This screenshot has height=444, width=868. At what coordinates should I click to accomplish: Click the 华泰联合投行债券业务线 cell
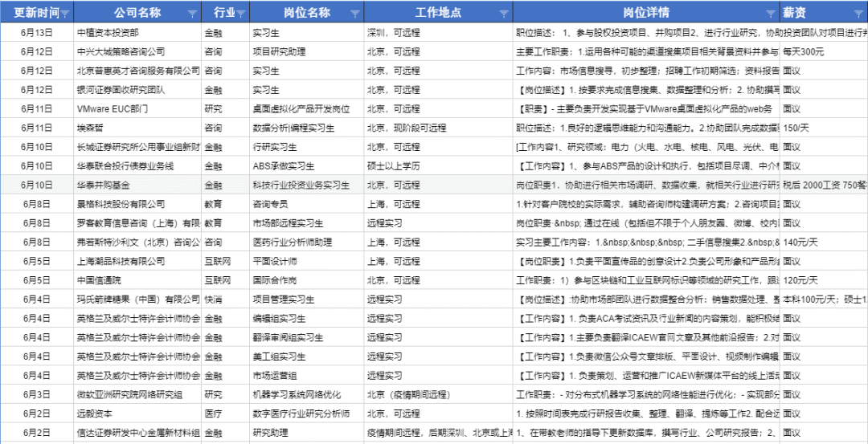138,165
